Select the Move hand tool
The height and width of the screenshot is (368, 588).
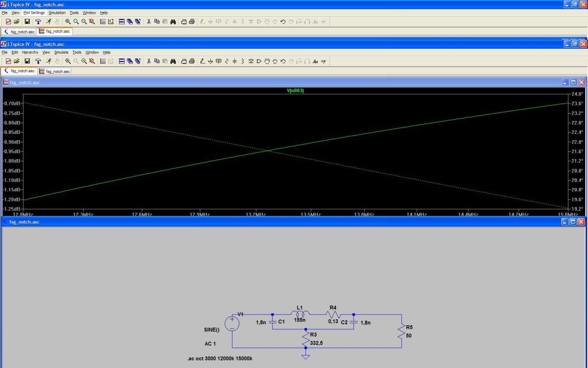[x=267, y=61]
